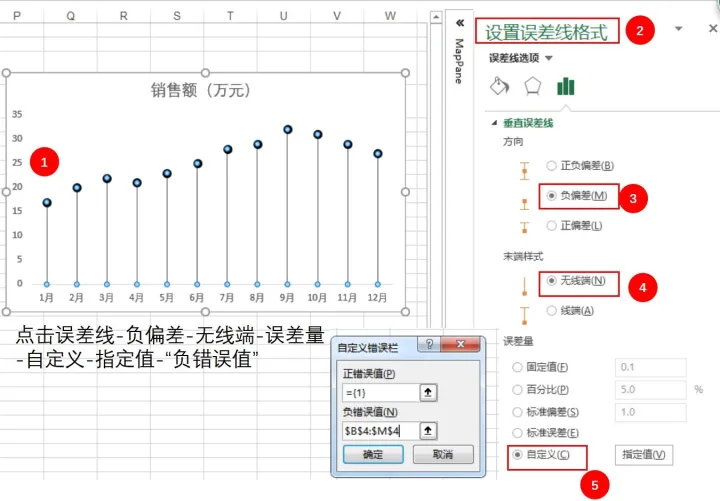Screen dimensions: 720x501
Task: Select 百分比(P) error amount
Action: [541, 389]
